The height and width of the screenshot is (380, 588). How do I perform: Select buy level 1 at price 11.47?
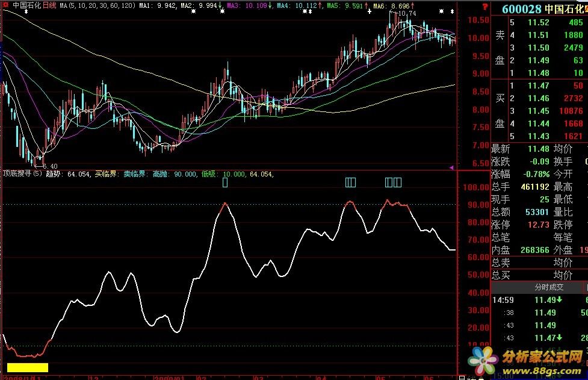click(539, 86)
